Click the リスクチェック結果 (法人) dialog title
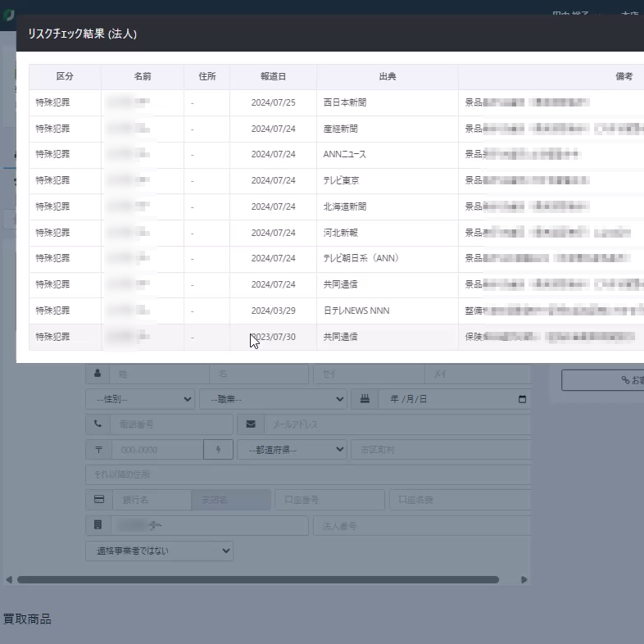 pyautogui.click(x=82, y=34)
